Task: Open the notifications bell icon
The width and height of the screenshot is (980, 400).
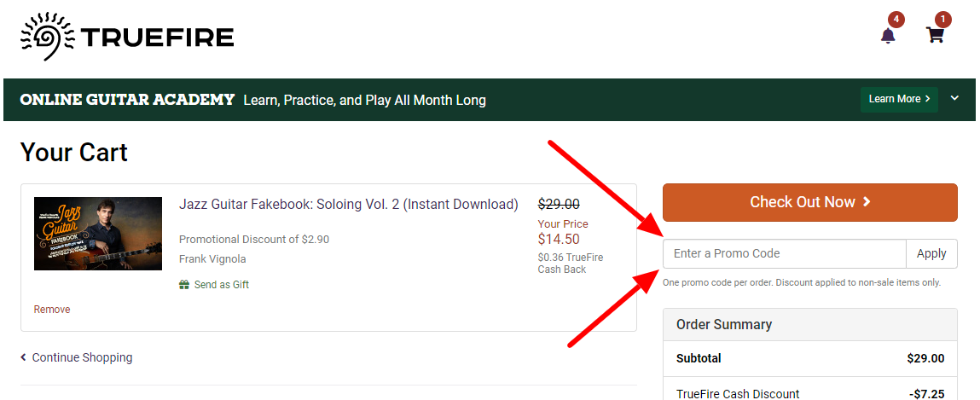Action: [x=888, y=36]
